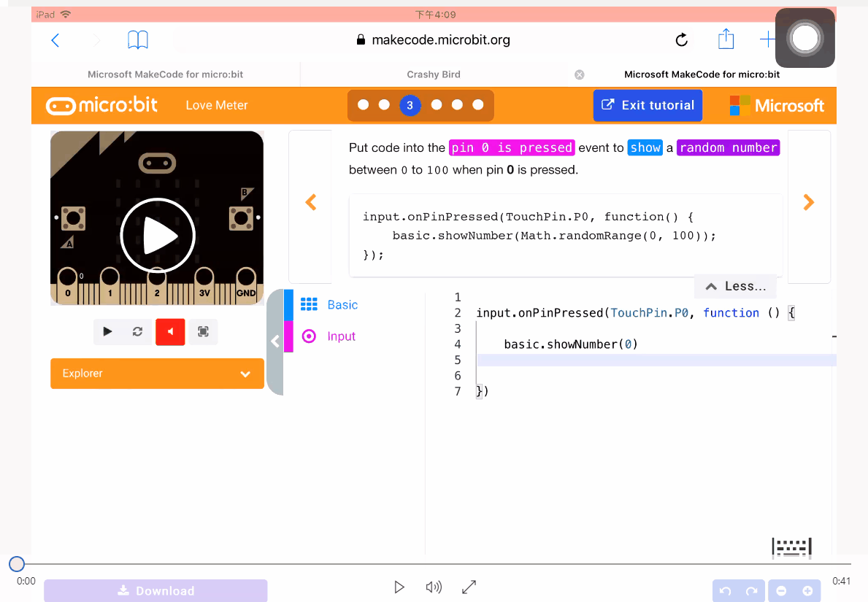Open the Safari share sheet icon
This screenshot has height=602, width=868.
726,39
